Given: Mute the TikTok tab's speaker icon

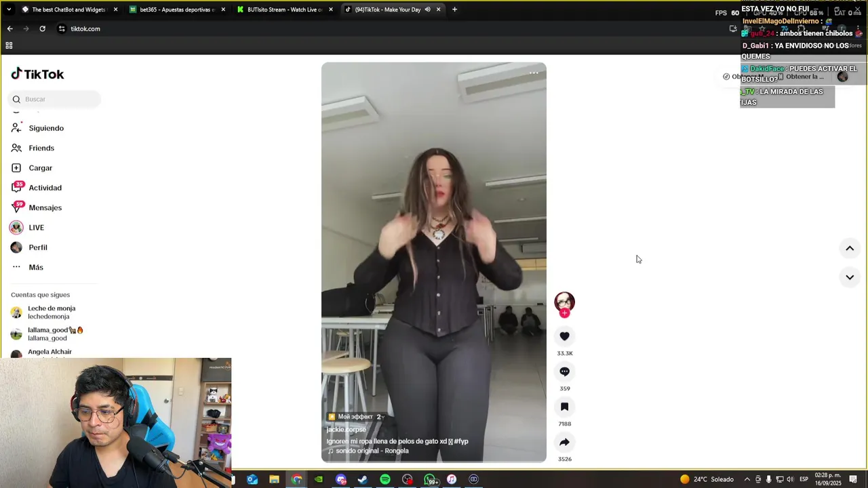Looking at the screenshot, I should 427,9.
